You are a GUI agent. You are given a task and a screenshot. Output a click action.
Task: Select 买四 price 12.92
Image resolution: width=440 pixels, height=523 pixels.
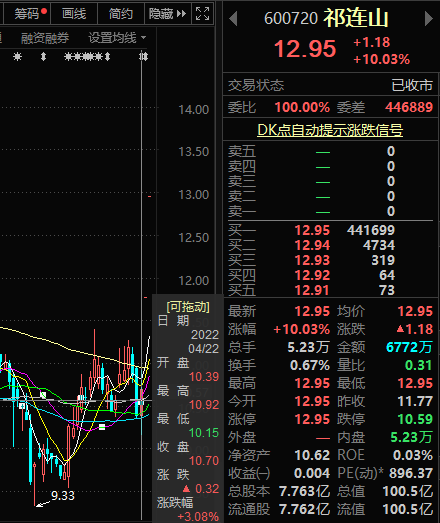coord(312,275)
